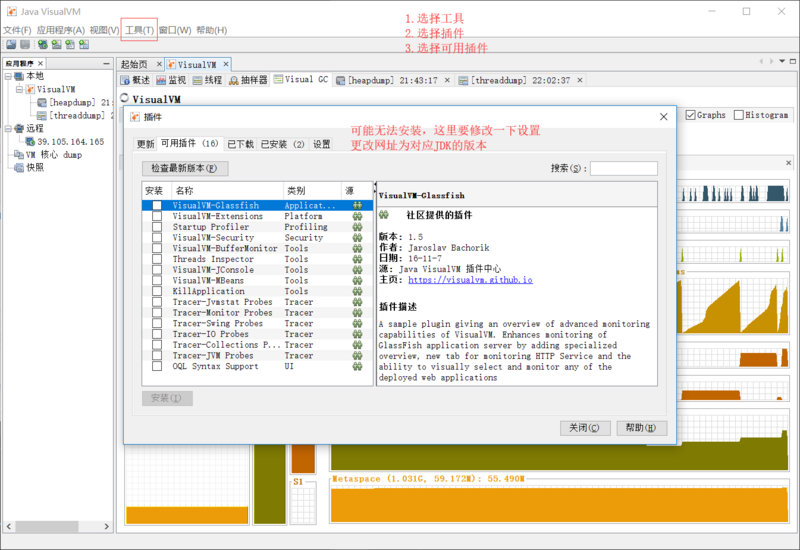The width and height of the screenshot is (800, 550).
Task: Check the Threads Inspector install checkbox
Action: click(x=157, y=259)
